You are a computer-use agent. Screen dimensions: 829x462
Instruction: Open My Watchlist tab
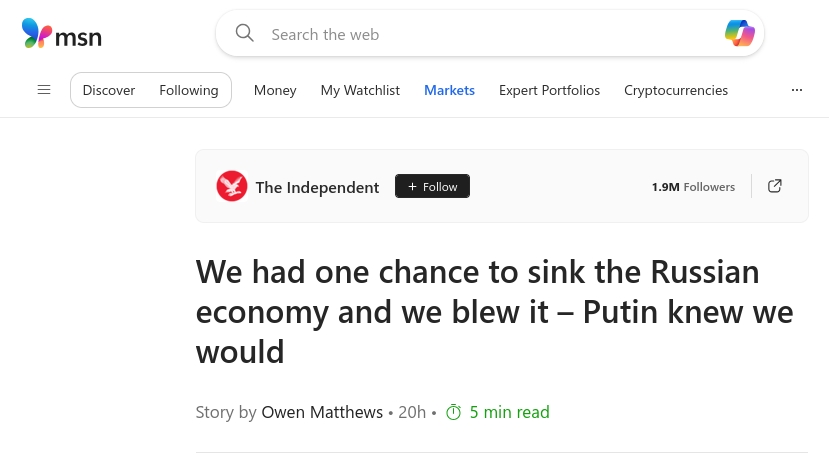click(360, 90)
